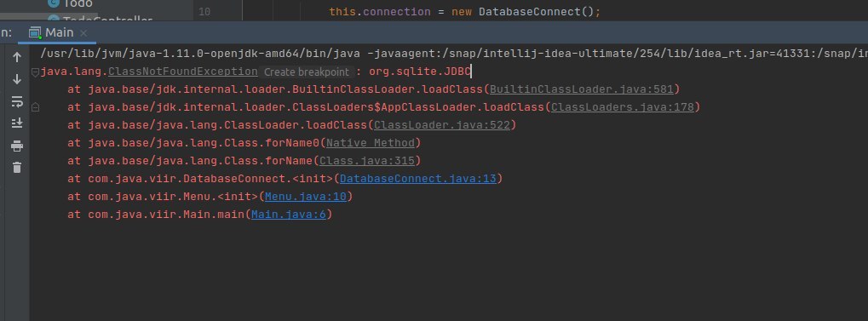Screen dimensions: 868x321
Task: Click the Native Method link
Action: (371, 143)
